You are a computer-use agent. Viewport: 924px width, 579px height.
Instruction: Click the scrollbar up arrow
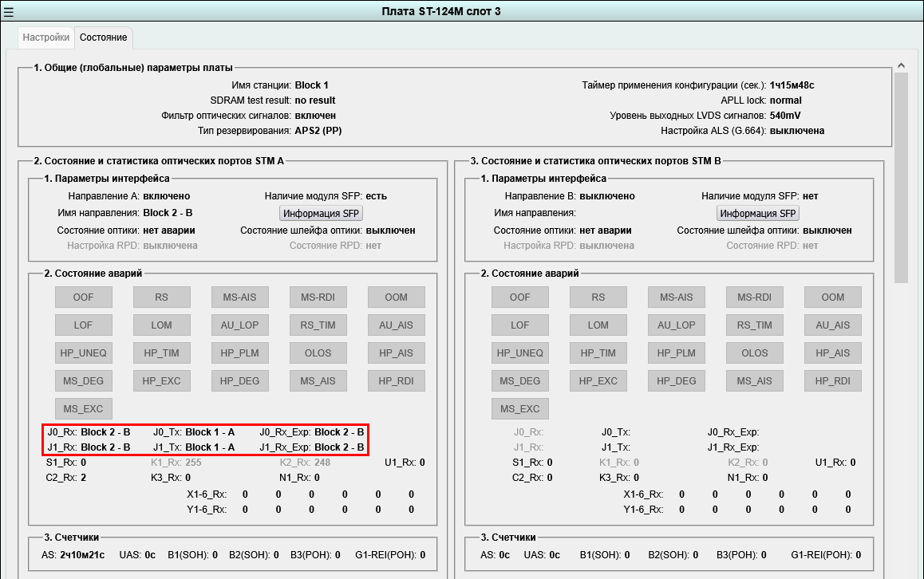pyautogui.click(x=901, y=65)
